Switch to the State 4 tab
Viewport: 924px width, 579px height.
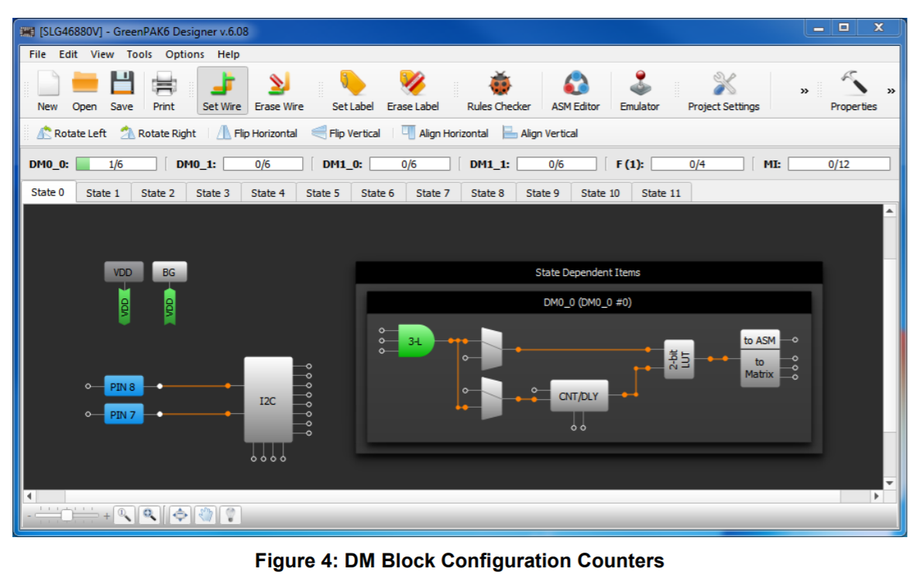pyautogui.click(x=267, y=193)
